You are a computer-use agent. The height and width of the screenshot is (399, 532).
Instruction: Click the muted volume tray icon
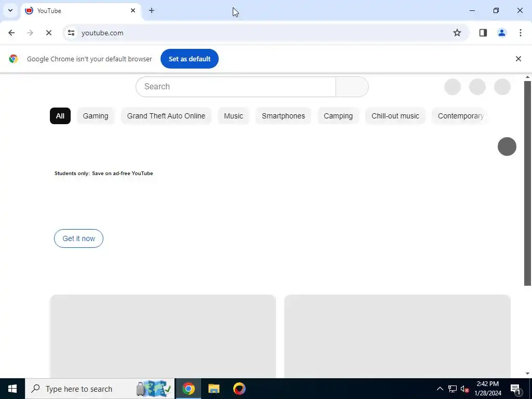click(x=465, y=389)
